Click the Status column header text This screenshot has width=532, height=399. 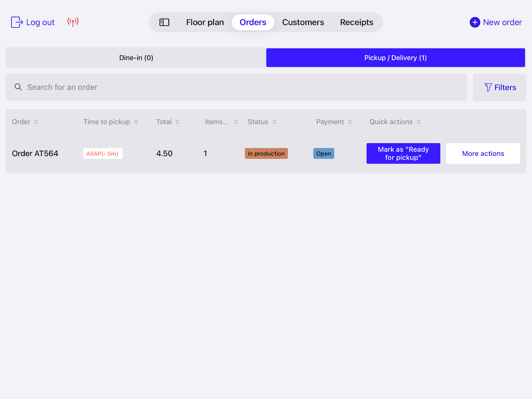tap(258, 122)
